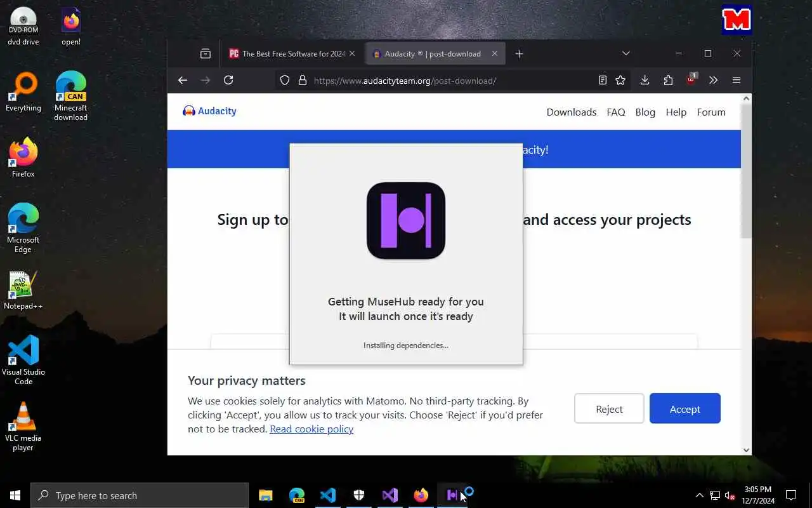
Task: Show hidden system tray icons
Action: (699, 495)
